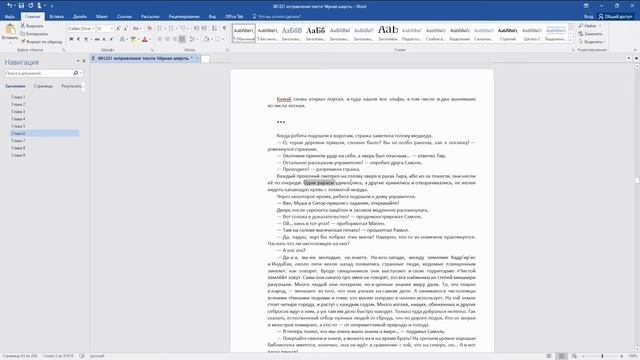
Task: Open the Replace (Заменить) dialog
Action: 590,33
